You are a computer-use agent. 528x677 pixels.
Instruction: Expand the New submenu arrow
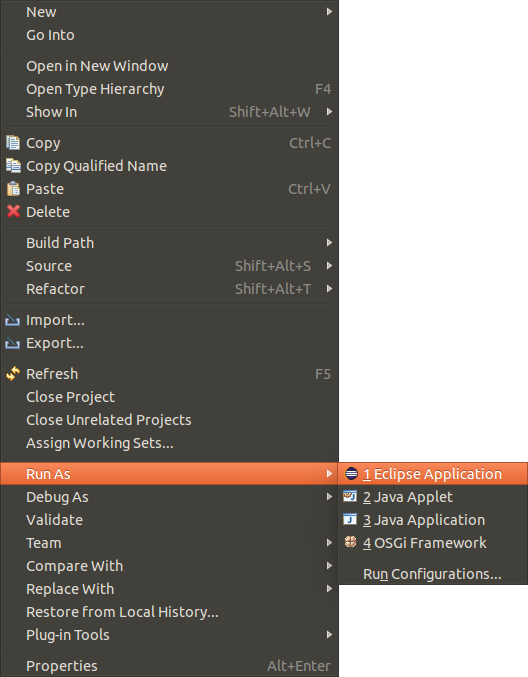(329, 11)
